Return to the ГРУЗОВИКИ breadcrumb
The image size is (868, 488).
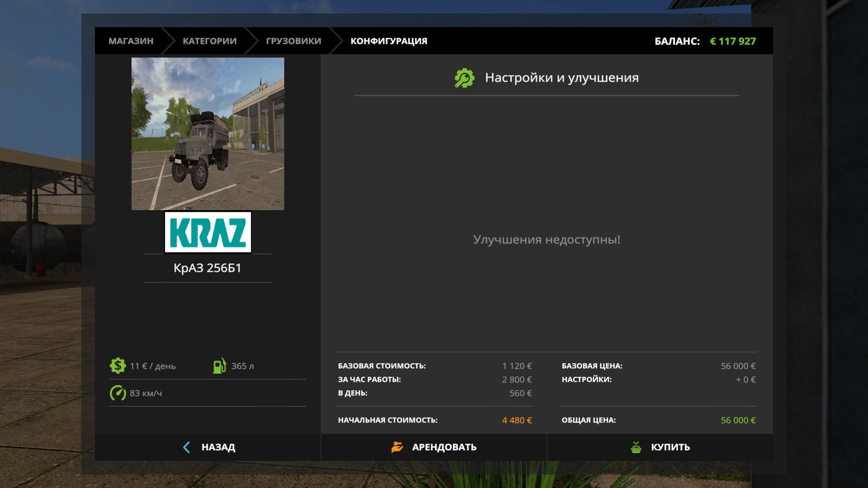point(293,41)
